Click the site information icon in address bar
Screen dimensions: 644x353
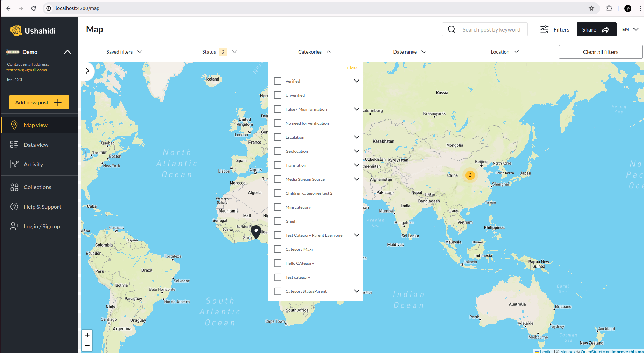(x=49, y=8)
